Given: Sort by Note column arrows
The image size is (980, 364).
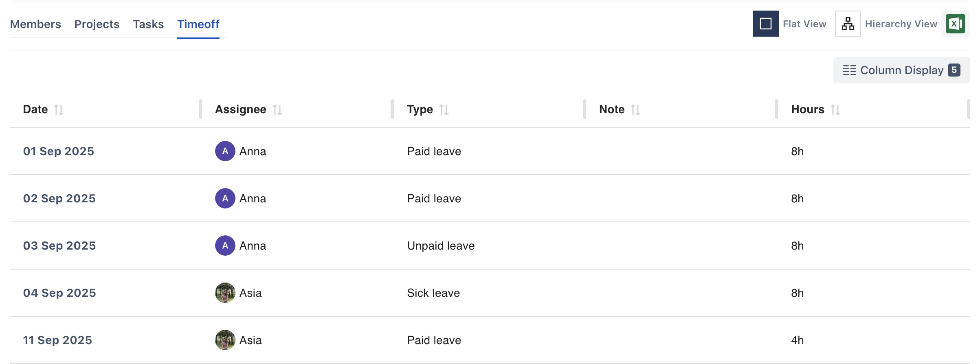Looking at the screenshot, I should pos(635,110).
